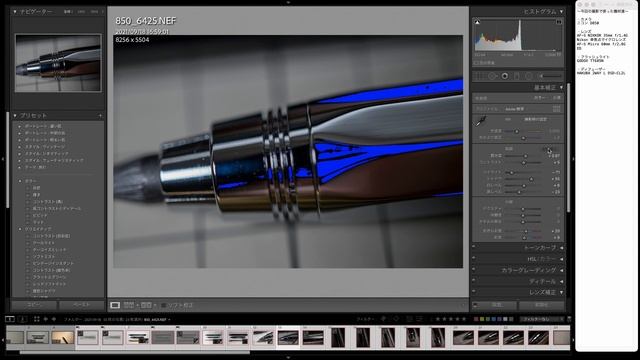Click the Copy (コピー) button
Screen dimensions: 640x360
34,305
